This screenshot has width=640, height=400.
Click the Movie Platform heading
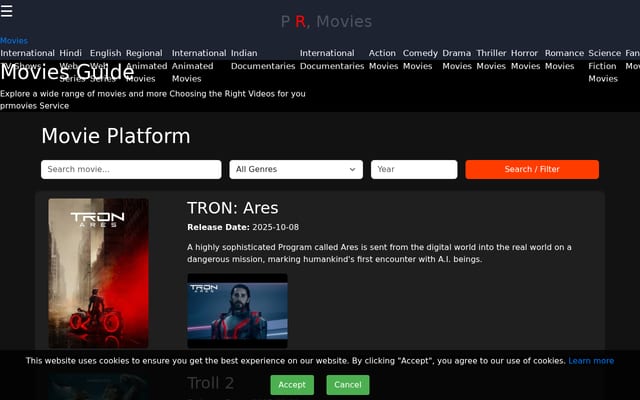116,136
